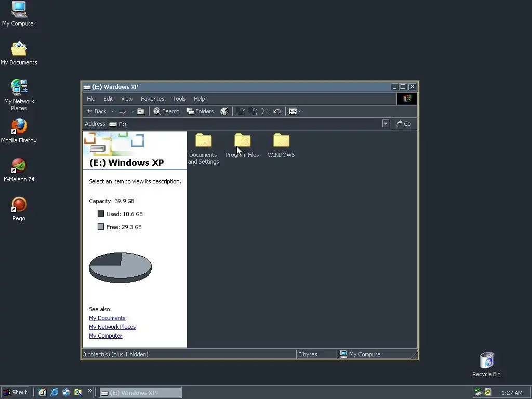Viewport: 532px width, 399px height.
Task: Click the Forward arrow button
Action: tap(123, 111)
